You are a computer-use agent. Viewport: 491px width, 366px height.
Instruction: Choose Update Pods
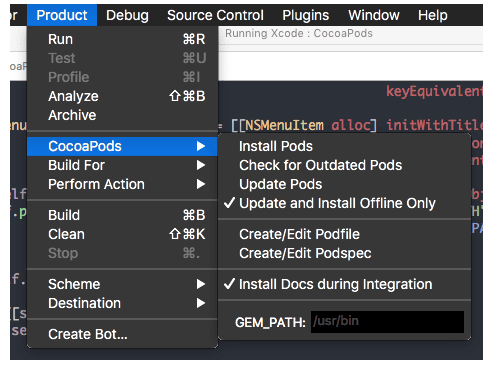(344, 184)
